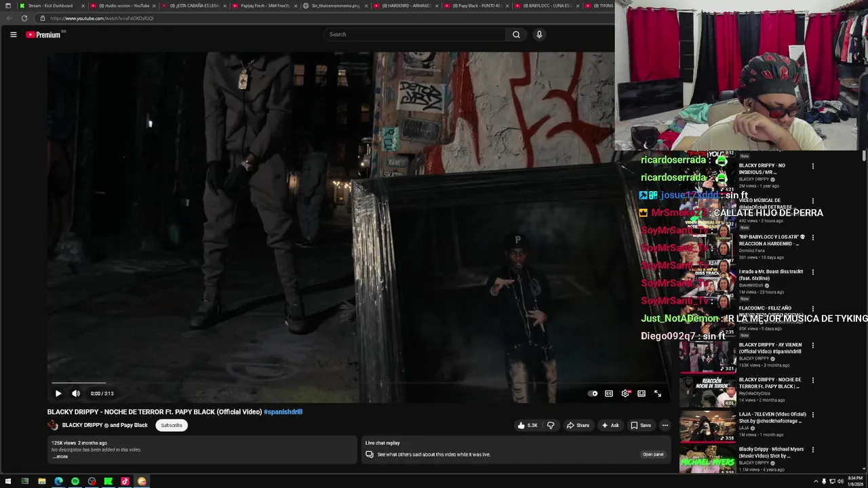This screenshot has height=488, width=868.
Task: Open Spotify from the taskbar
Action: pos(75,481)
